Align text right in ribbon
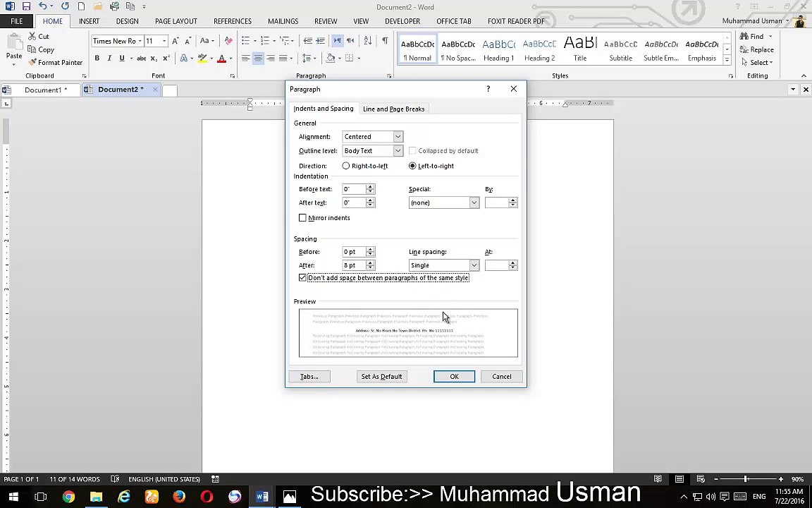 (271, 59)
